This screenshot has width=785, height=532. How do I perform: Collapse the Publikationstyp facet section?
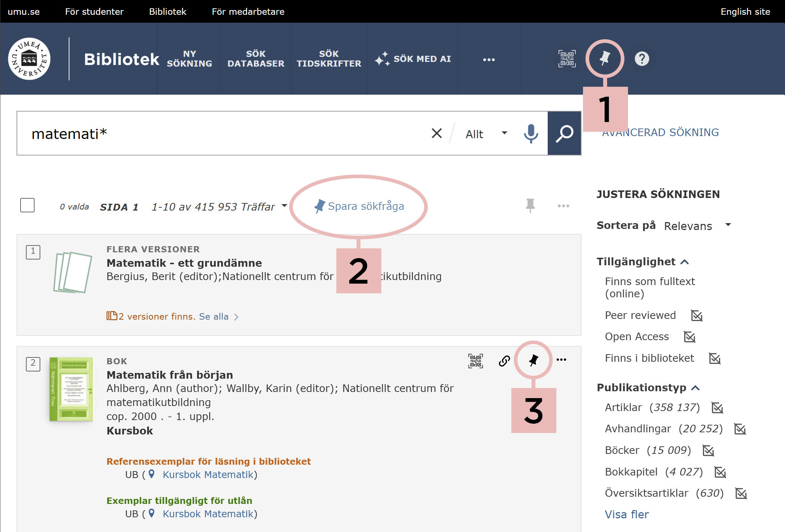click(695, 388)
